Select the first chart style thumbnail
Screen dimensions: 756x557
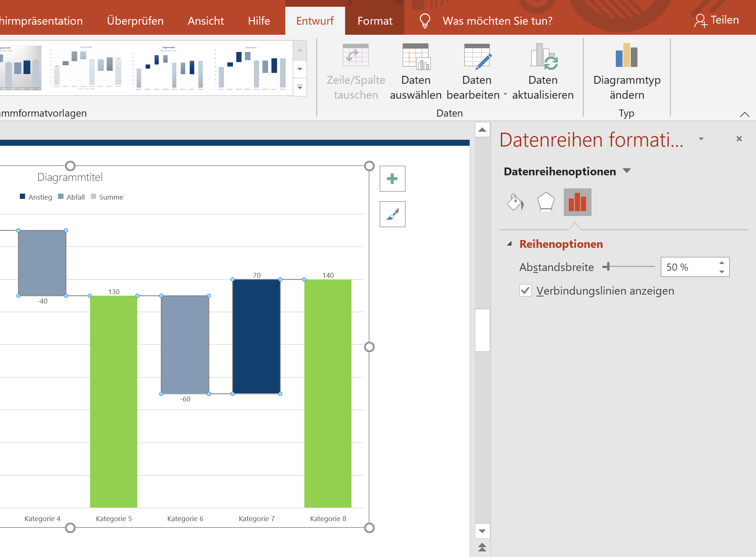[21, 68]
